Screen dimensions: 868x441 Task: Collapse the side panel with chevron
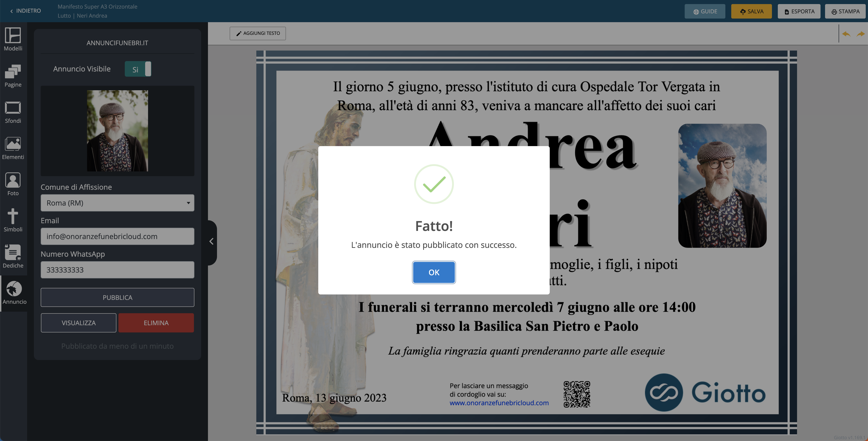click(x=212, y=241)
